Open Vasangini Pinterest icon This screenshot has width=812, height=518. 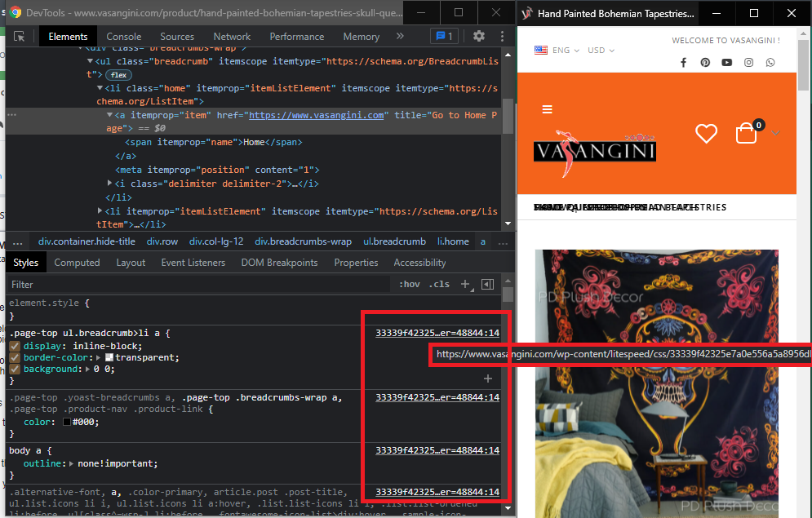(x=705, y=63)
